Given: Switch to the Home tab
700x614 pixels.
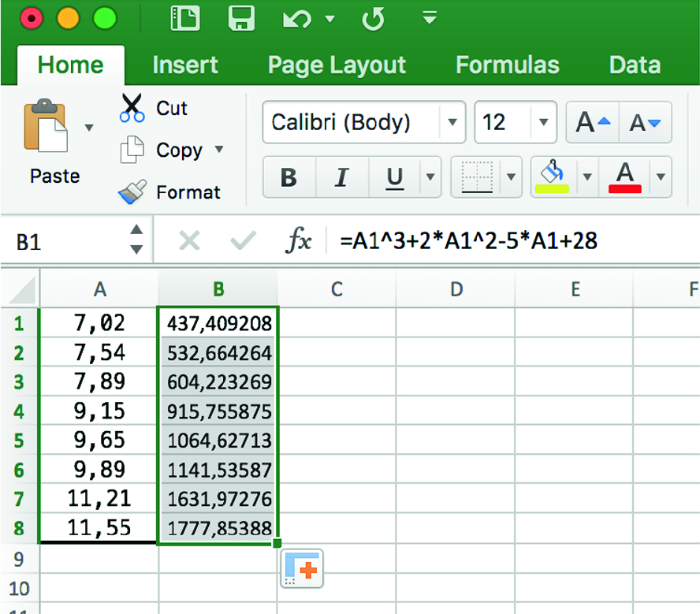Looking at the screenshot, I should [x=70, y=65].
